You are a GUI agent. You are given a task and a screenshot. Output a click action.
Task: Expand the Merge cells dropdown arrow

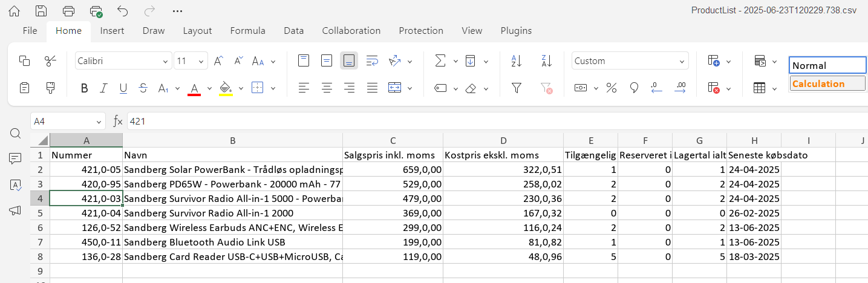pos(410,88)
